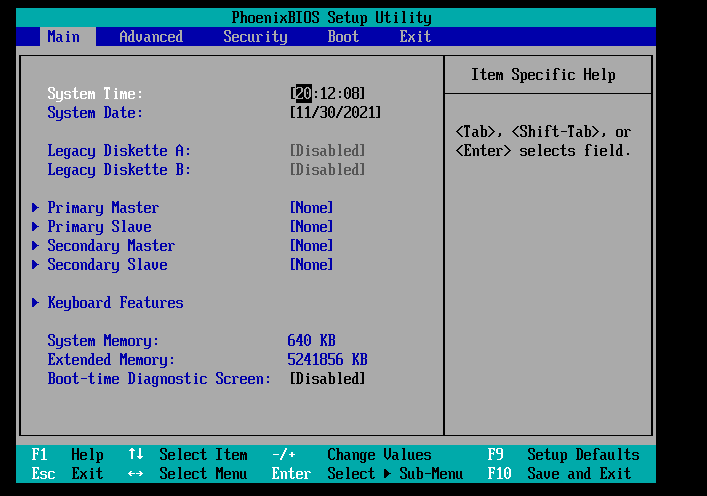
Task: Open the Security tab
Action: click(255, 37)
